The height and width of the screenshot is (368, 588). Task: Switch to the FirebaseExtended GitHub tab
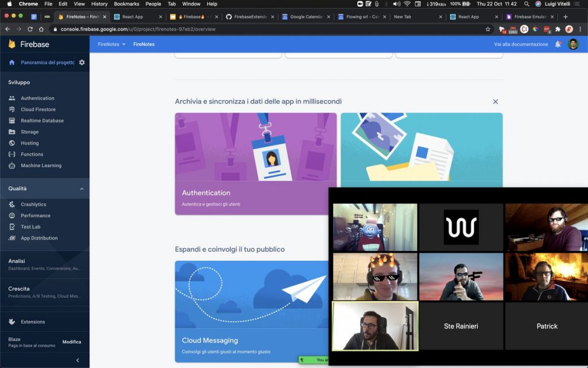point(250,17)
